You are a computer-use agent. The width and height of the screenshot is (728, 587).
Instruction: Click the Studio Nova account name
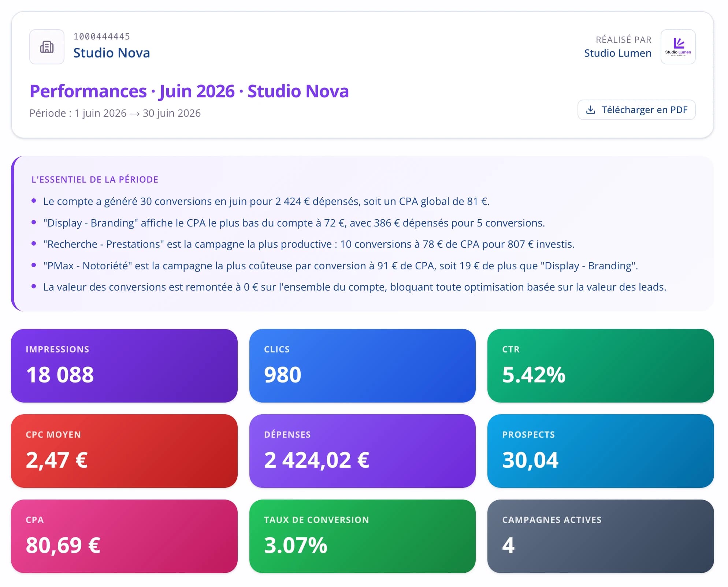[112, 53]
